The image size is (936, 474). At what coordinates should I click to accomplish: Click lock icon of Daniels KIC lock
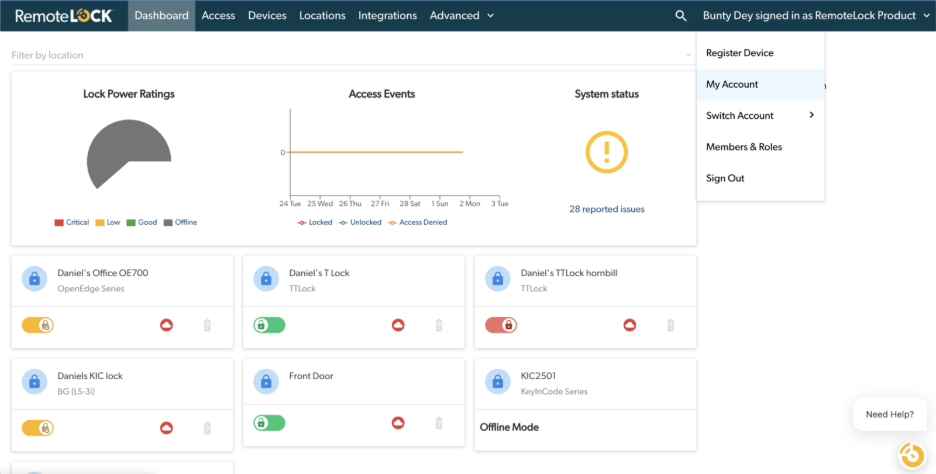click(x=35, y=381)
